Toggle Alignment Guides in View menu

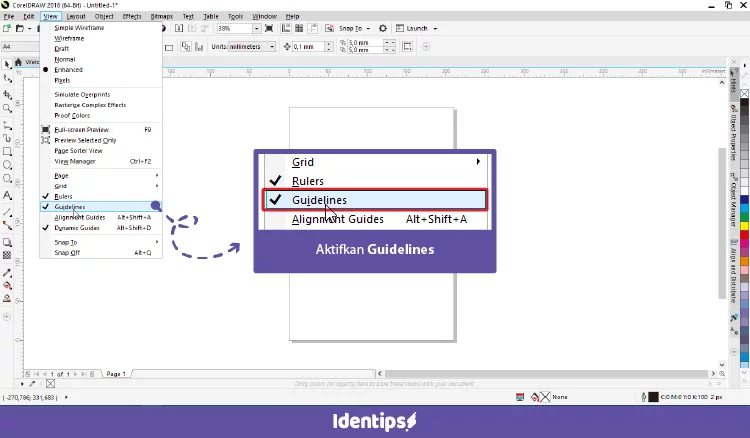pos(101,217)
